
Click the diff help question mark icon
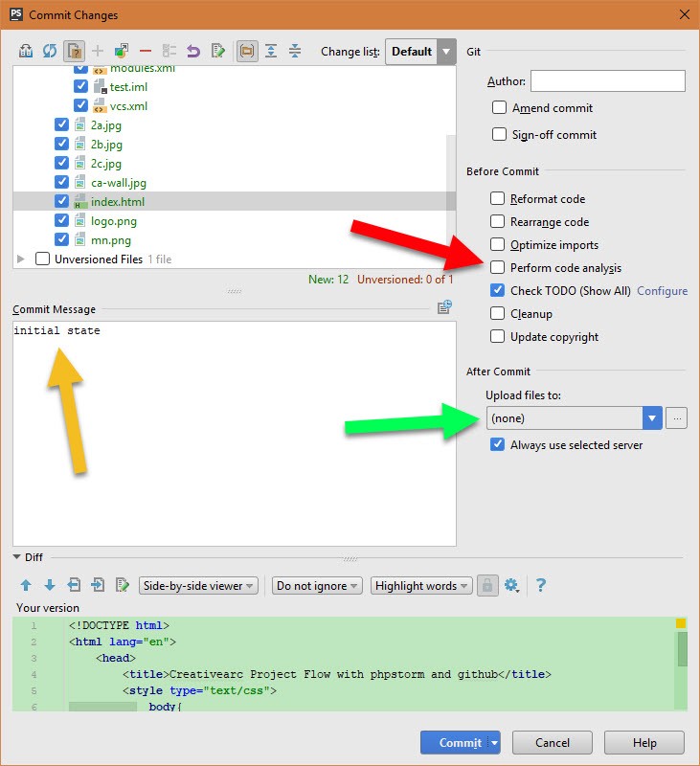(x=541, y=585)
